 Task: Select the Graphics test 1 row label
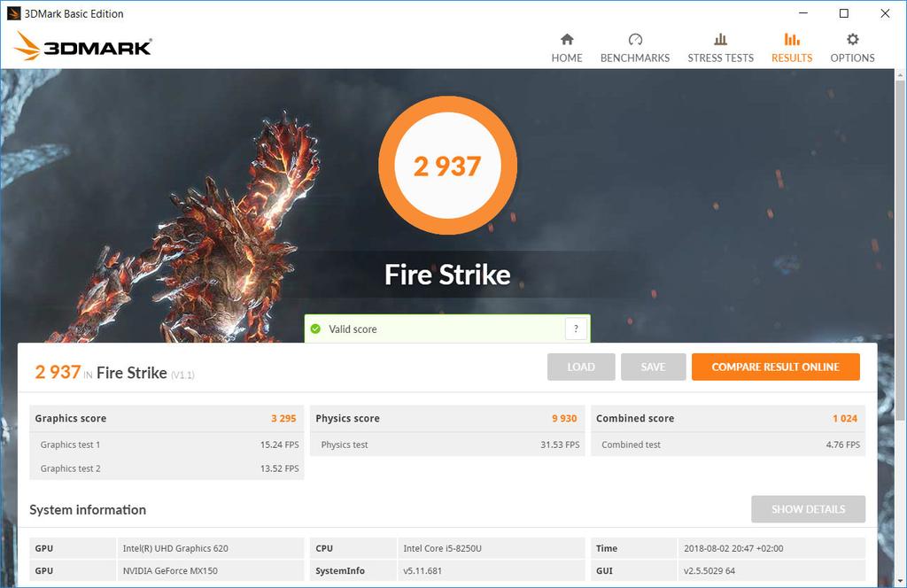tap(70, 445)
